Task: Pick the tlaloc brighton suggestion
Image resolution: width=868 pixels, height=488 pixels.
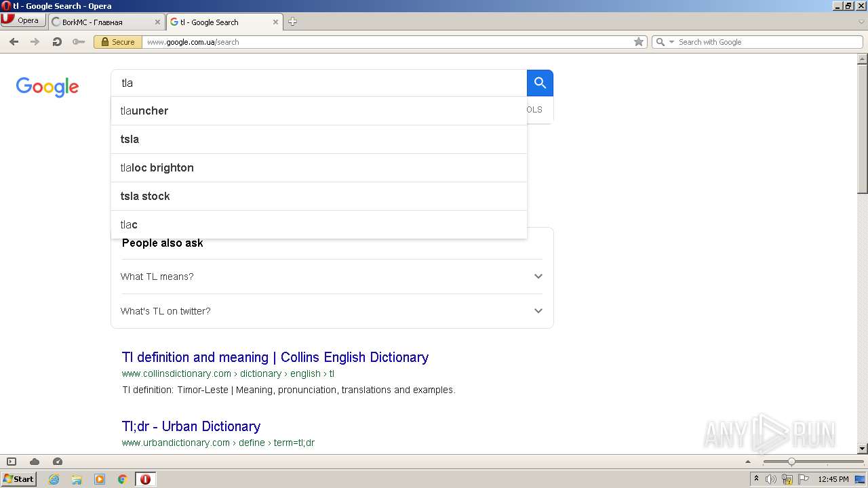Action: [319, 167]
